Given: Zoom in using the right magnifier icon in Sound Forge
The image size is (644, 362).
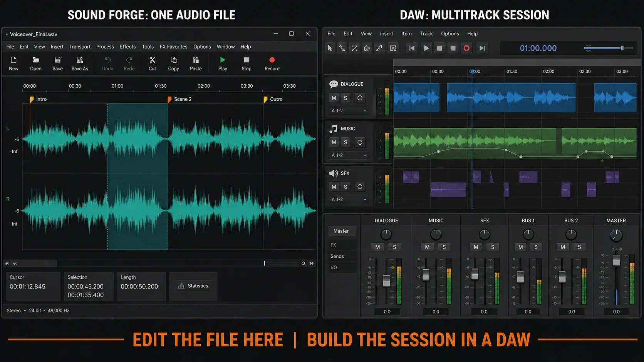Looking at the screenshot, I should click(x=304, y=264).
